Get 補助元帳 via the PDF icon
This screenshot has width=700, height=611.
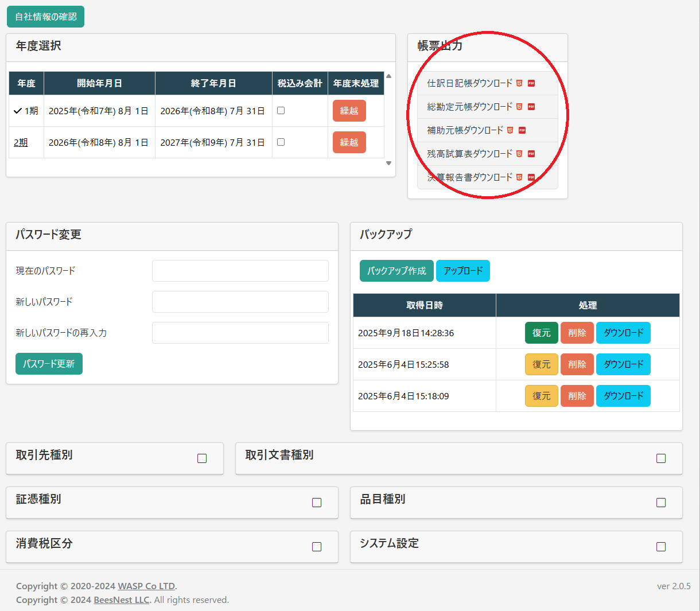coord(522,130)
